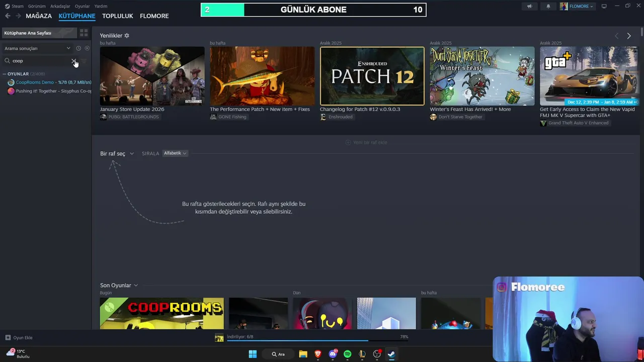The image size is (644, 362).
Task: Click taskbar Ara search box
Action: coord(278,354)
